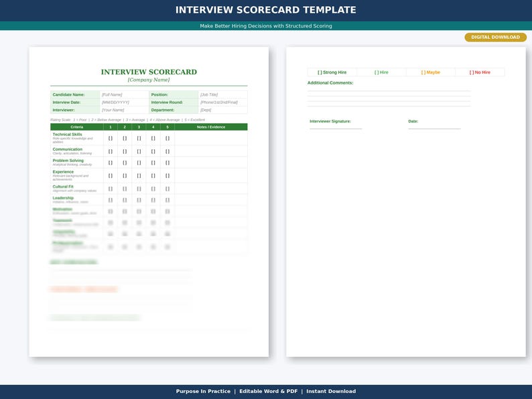Click the Candidate Name label
Screen dimensions: 532x399
[68, 94]
